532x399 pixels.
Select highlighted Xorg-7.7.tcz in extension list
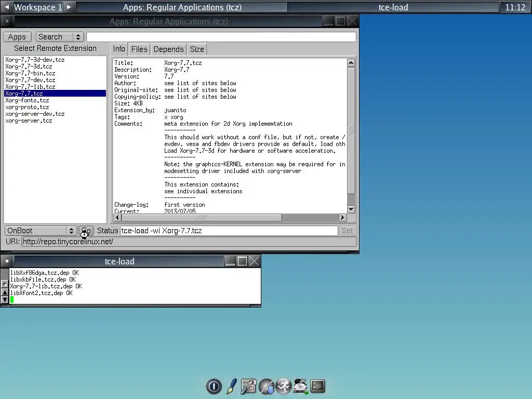[x=55, y=94]
